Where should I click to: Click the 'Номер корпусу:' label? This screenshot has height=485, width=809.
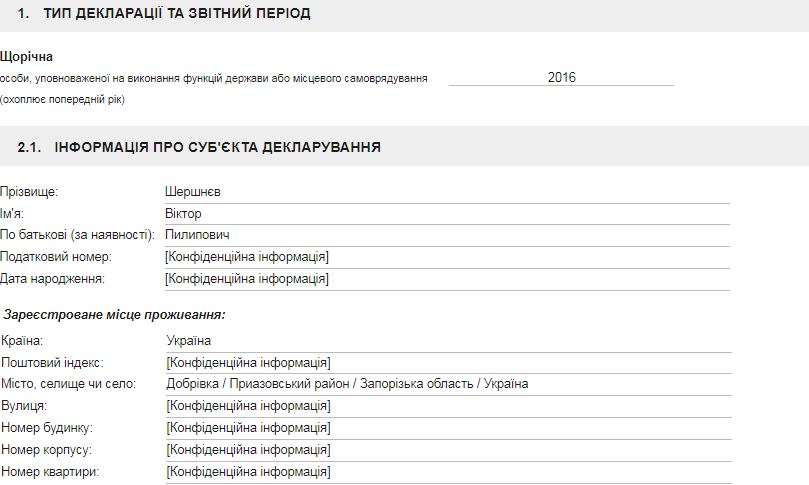(46, 449)
